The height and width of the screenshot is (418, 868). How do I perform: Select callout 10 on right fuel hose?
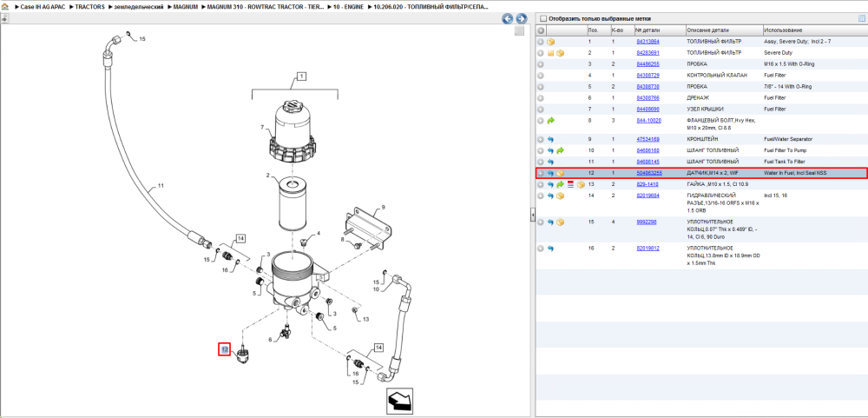(375, 289)
